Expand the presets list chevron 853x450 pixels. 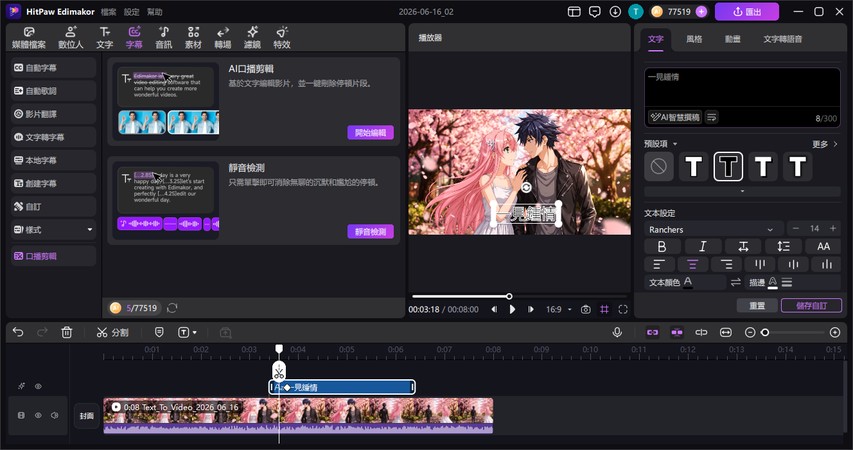coord(742,191)
